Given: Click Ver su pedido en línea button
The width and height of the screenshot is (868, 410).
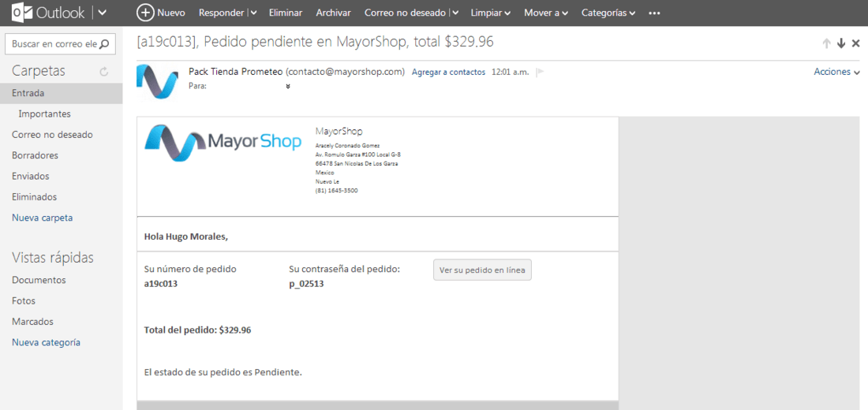Looking at the screenshot, I should (x=482, y=270).
